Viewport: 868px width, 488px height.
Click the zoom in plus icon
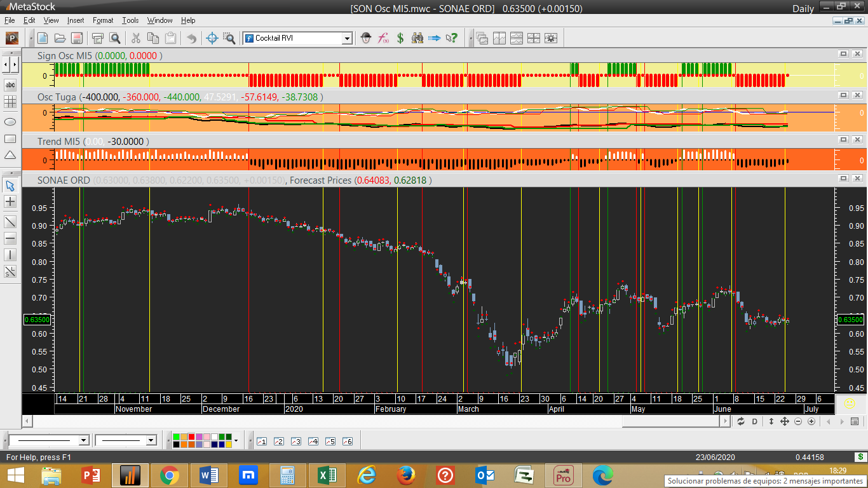811,422
